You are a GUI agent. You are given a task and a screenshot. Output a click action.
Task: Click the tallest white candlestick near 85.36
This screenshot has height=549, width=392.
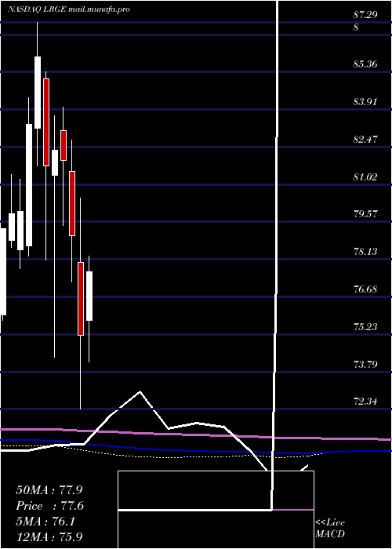[38, 93]
